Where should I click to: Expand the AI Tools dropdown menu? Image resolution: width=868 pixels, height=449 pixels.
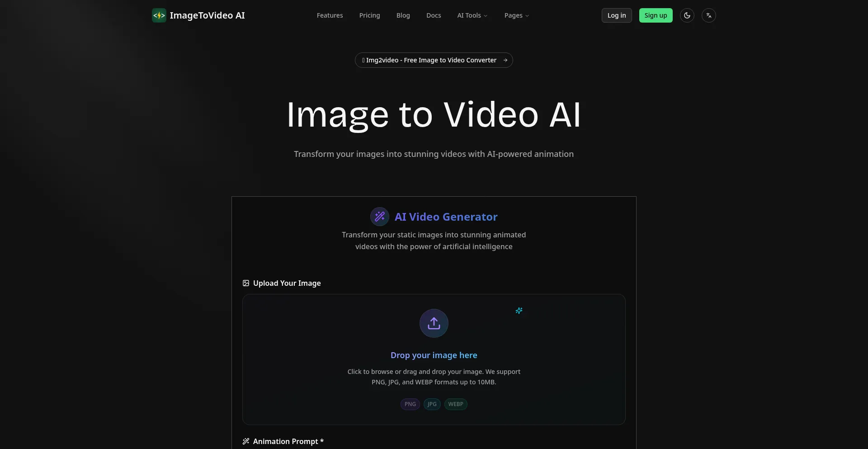[x=472, y=15]
